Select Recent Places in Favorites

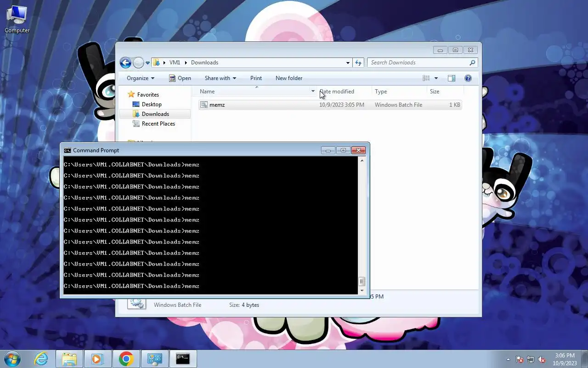(158, 124)
